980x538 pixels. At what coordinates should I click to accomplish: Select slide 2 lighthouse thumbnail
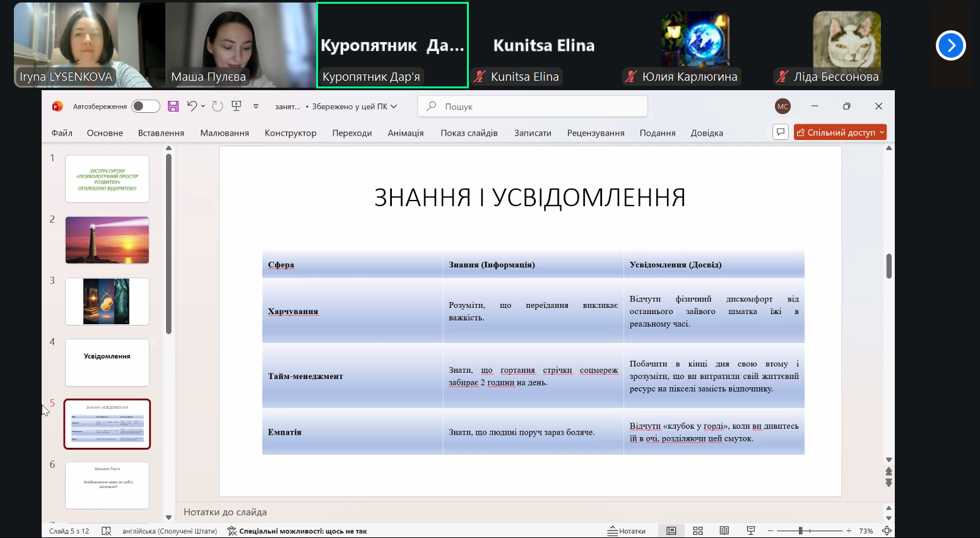click(x=107, y=240)
